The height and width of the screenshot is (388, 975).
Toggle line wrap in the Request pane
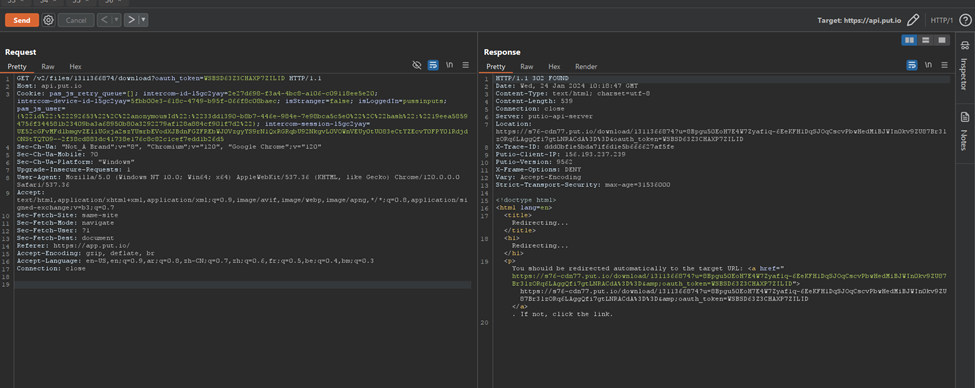(x=433, y=65)
